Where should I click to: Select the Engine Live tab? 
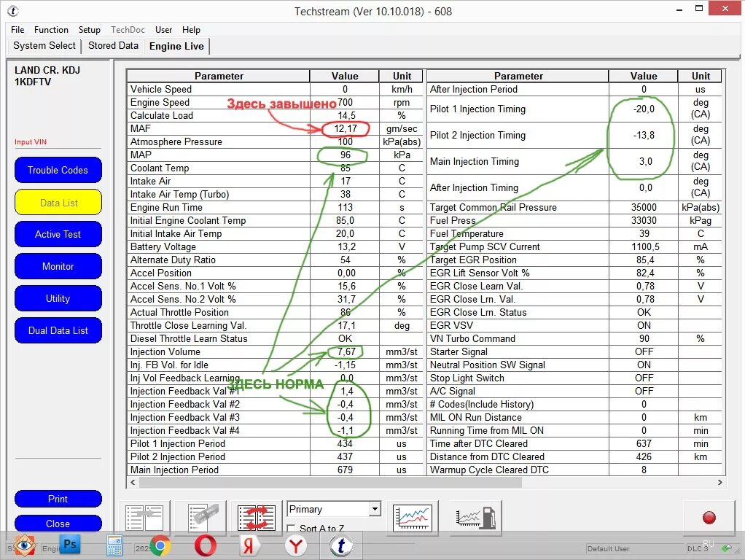[176, 46]
